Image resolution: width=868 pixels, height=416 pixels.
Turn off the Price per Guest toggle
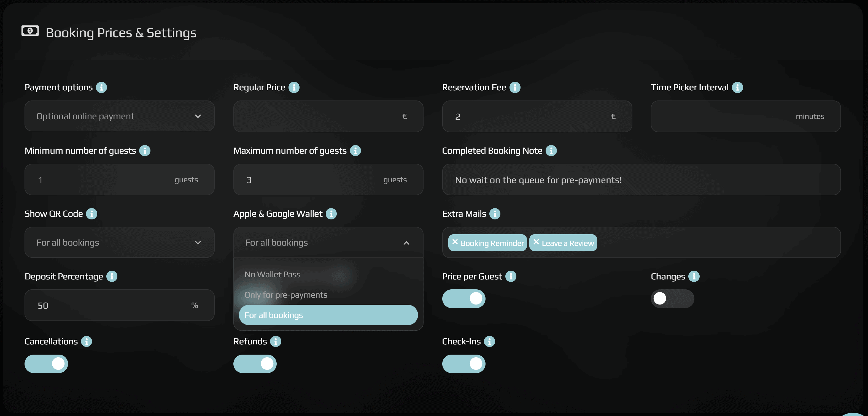[464, 298]
